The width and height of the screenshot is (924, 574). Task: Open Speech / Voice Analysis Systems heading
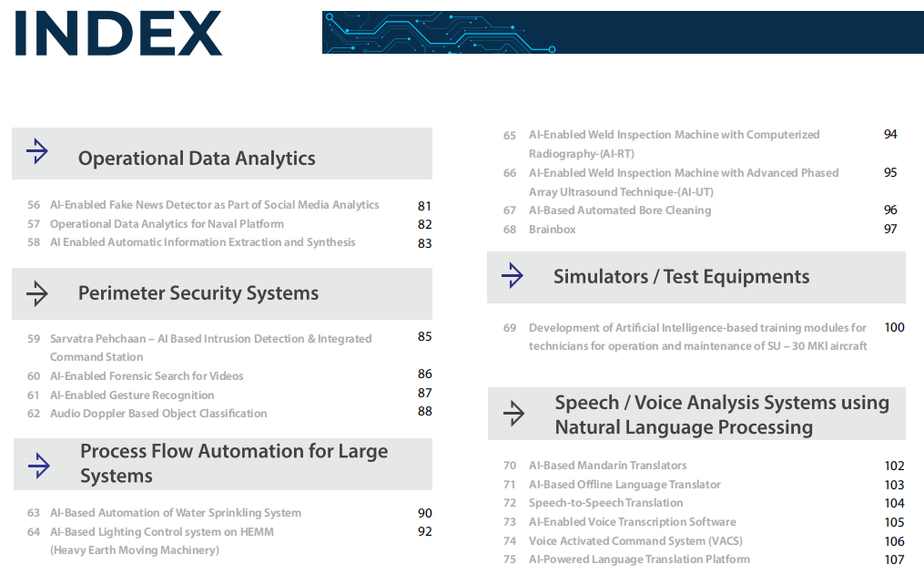pyautogui.click(x=722, y=415)
